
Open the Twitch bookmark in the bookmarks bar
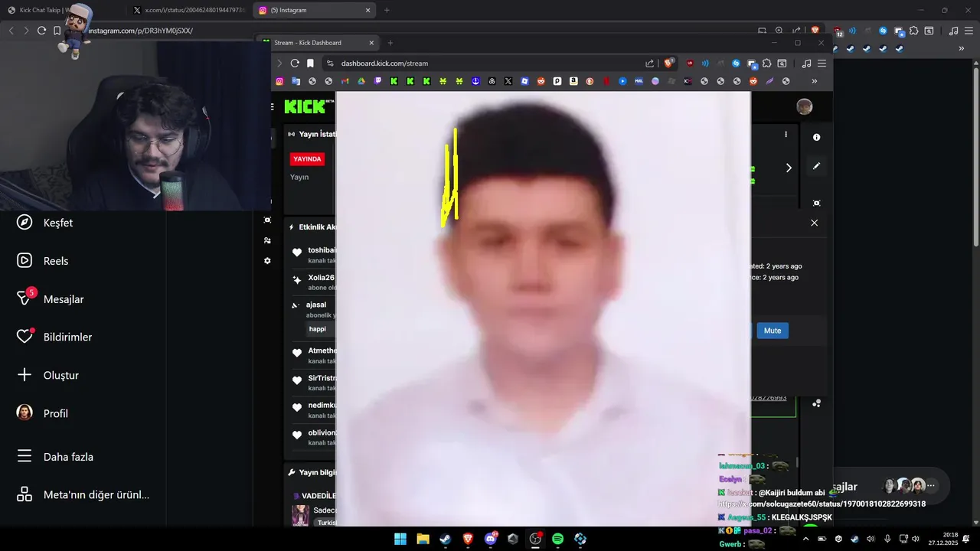[x=377, y=81]
